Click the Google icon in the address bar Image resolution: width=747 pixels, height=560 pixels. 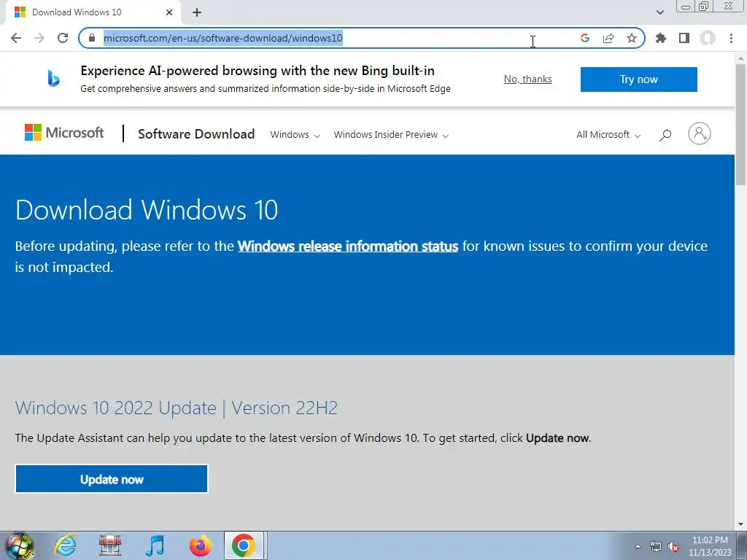click(585, 38)
